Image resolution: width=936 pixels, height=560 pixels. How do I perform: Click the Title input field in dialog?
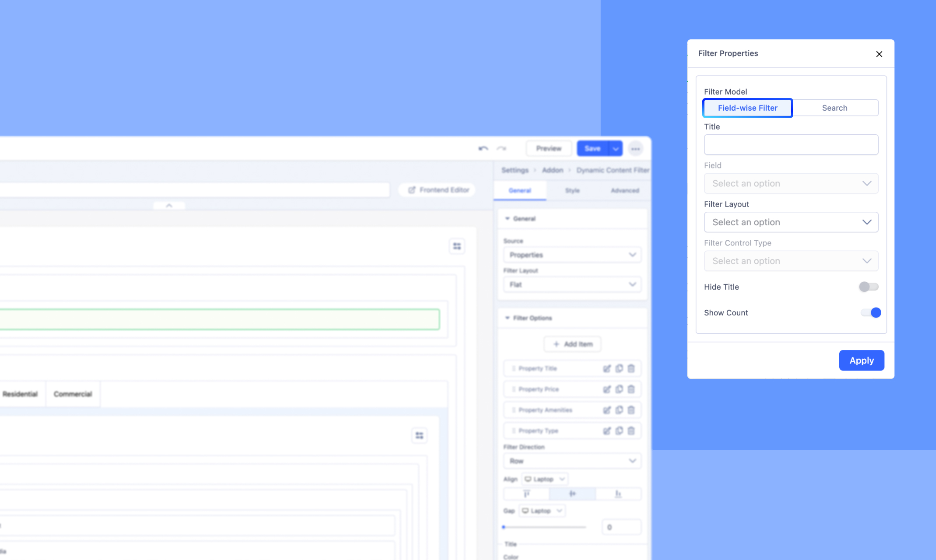[791, 145]
